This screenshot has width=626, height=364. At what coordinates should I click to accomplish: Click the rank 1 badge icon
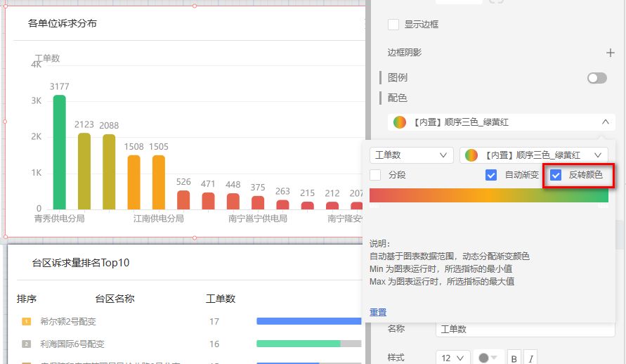coord(27,322)
